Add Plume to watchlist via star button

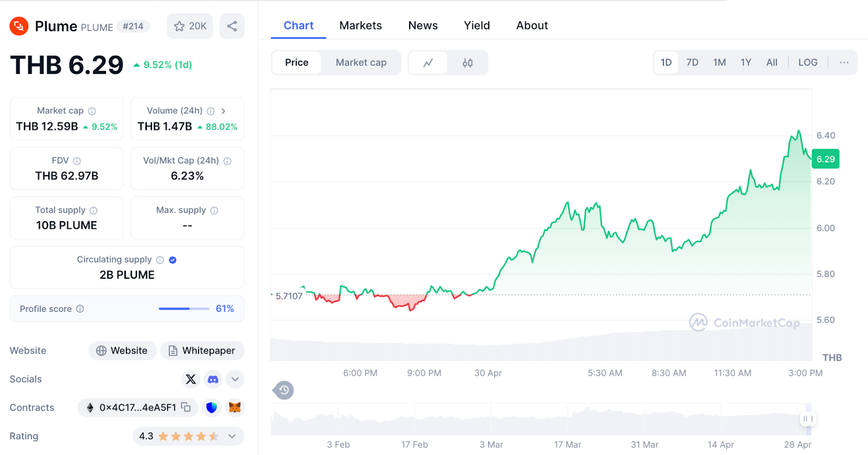[190, 26]
